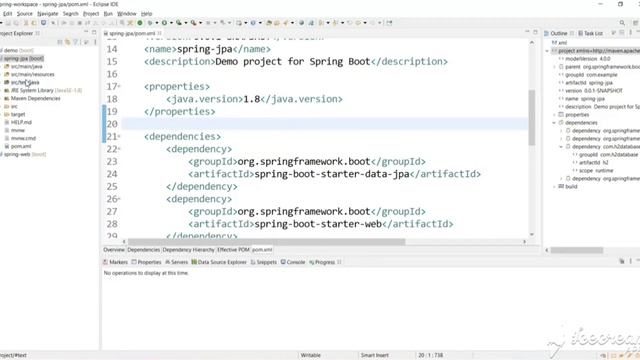Viewport: 640px width, 360px height.
Task: Open the Console view tab
Action: pos(293,262)
